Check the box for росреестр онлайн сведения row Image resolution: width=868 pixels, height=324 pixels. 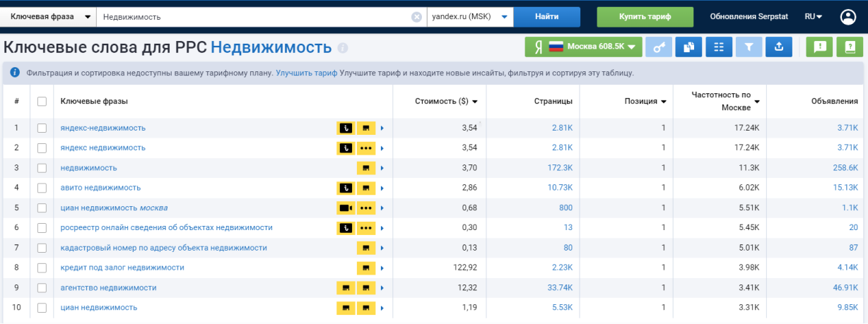coord(42,228)
